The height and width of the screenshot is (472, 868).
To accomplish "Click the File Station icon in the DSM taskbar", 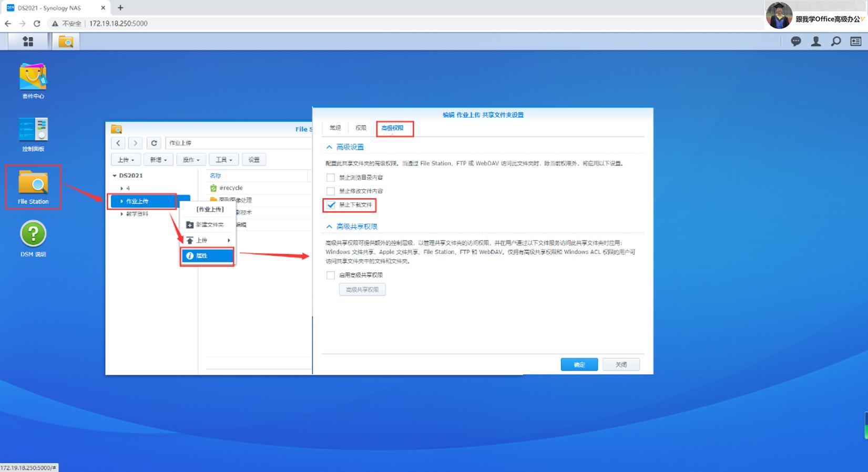I will [66, 41].
